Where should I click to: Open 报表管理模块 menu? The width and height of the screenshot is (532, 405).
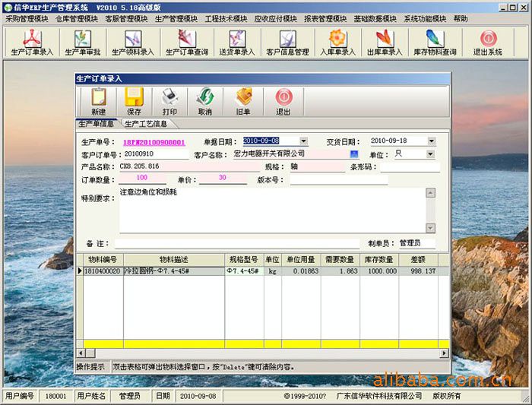point(325,19)
